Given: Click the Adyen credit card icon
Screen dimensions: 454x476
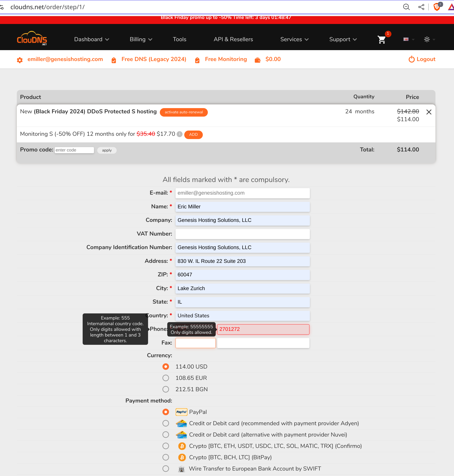Looking at the screenshot, I should tap(181, 423).
